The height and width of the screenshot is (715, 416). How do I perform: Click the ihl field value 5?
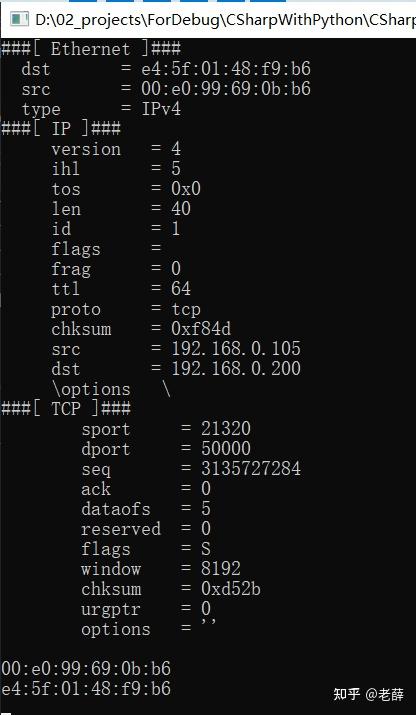point(176,169)
